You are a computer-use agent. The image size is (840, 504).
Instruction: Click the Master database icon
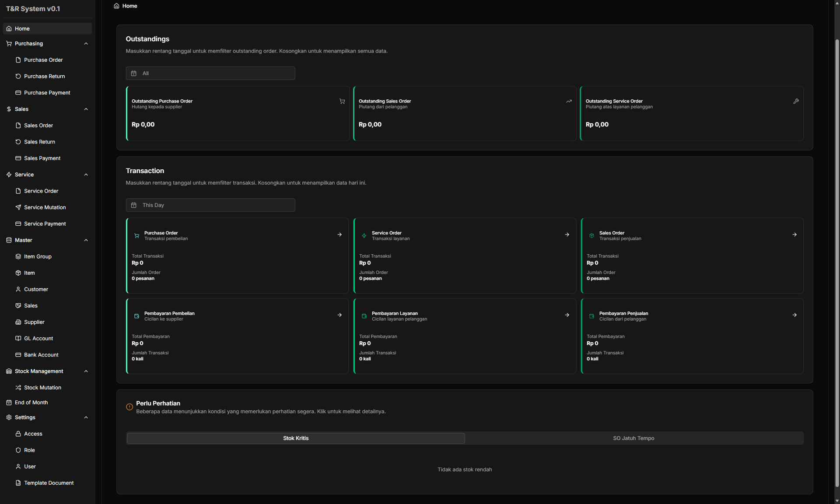[9, 240]
